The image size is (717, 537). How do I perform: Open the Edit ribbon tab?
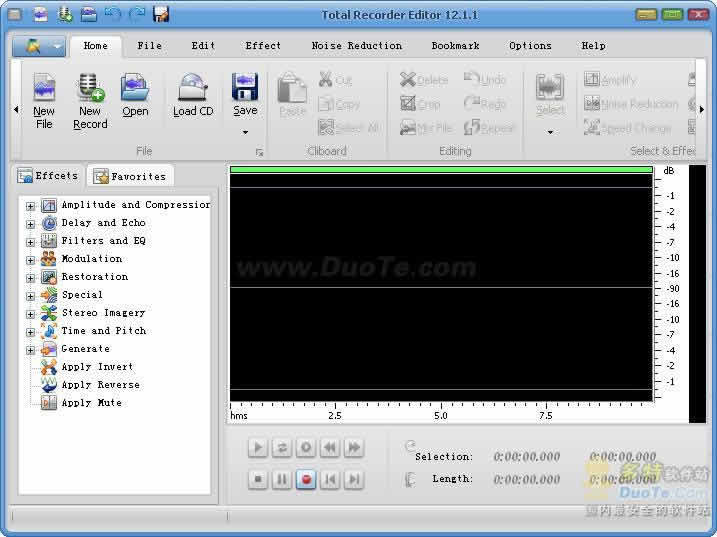(x=203, y=46)
